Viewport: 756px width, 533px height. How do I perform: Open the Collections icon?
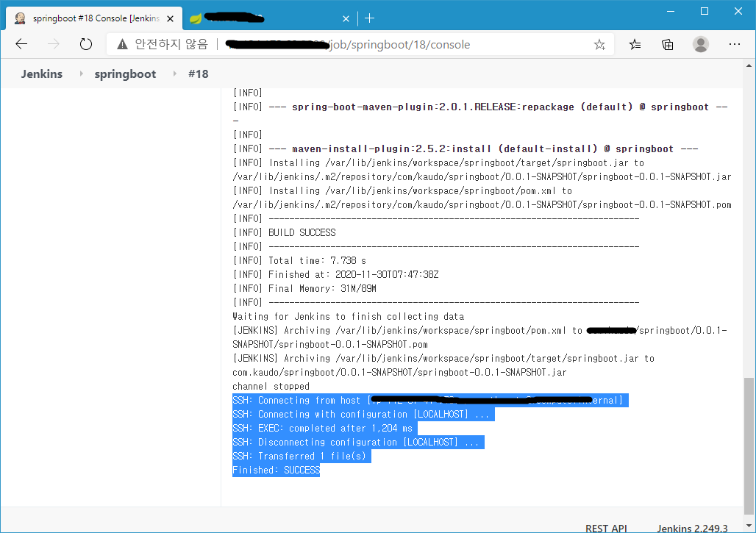[667, 45]
